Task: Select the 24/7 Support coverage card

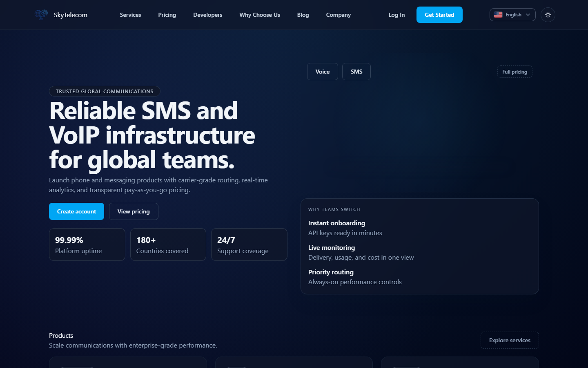Action: click(249, 245)
